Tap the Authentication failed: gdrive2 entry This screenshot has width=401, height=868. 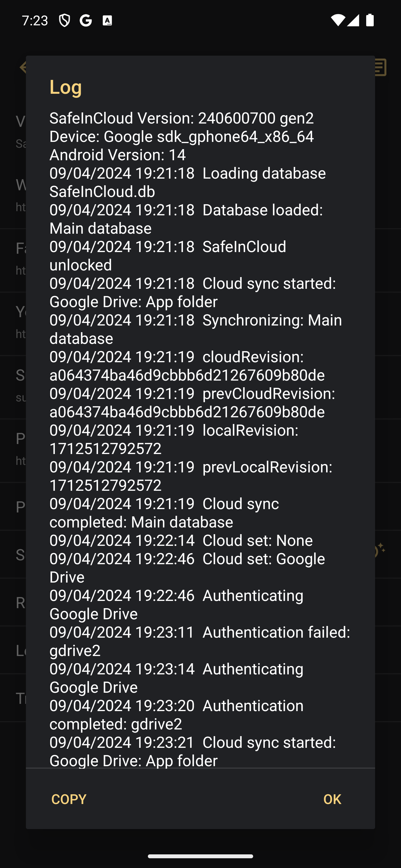200,641
